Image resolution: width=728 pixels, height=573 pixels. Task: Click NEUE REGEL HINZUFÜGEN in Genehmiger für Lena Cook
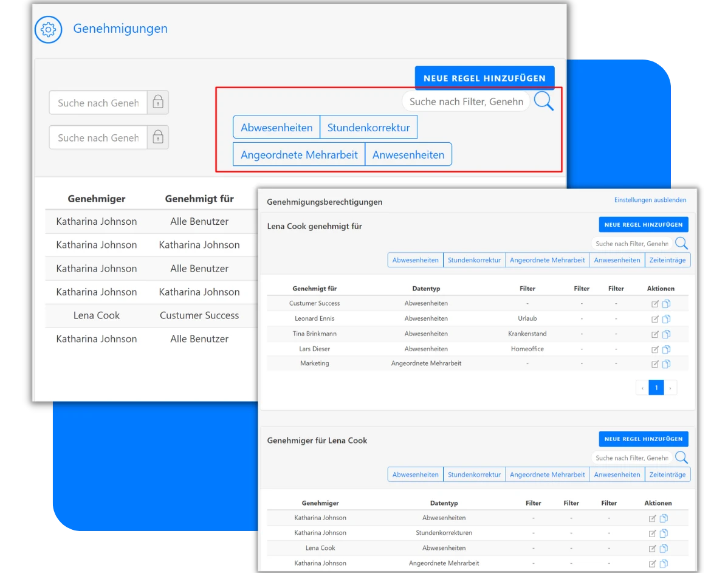[644, 439]
